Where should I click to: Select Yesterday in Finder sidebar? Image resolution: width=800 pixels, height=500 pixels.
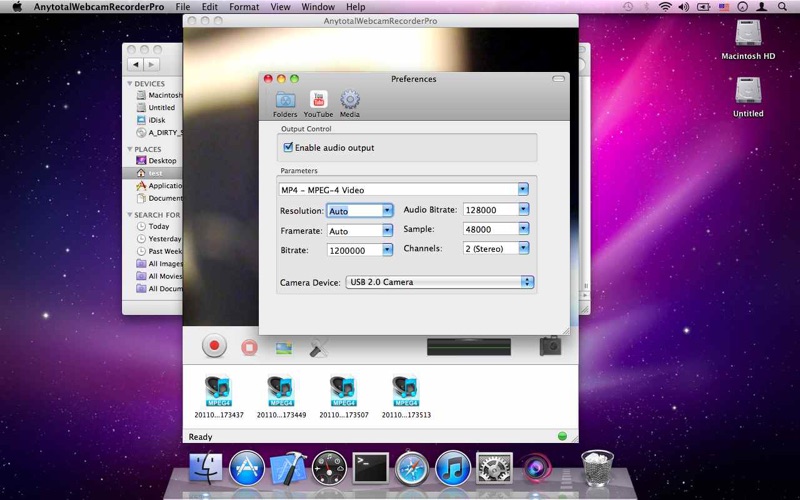[x=159, y=239]
